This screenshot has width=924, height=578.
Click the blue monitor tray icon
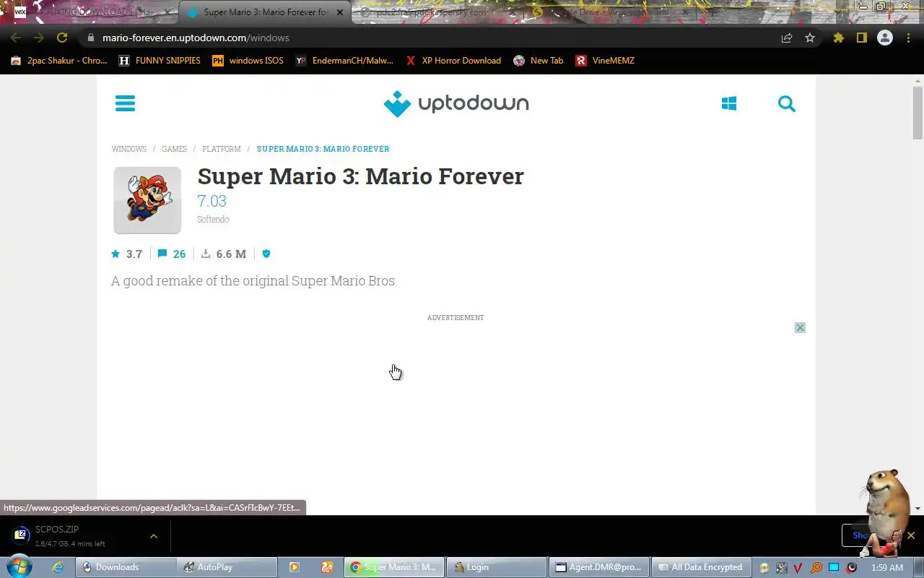[834, 567]
